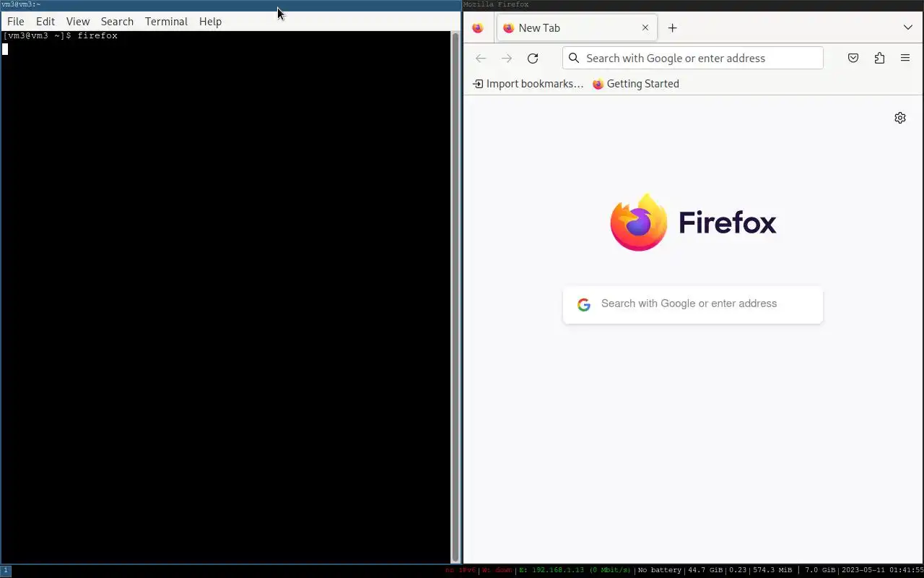This screenshot has width=924, height=578.
Task: Select workspace 1 in status bar
Action: click(x=6, y=571)
